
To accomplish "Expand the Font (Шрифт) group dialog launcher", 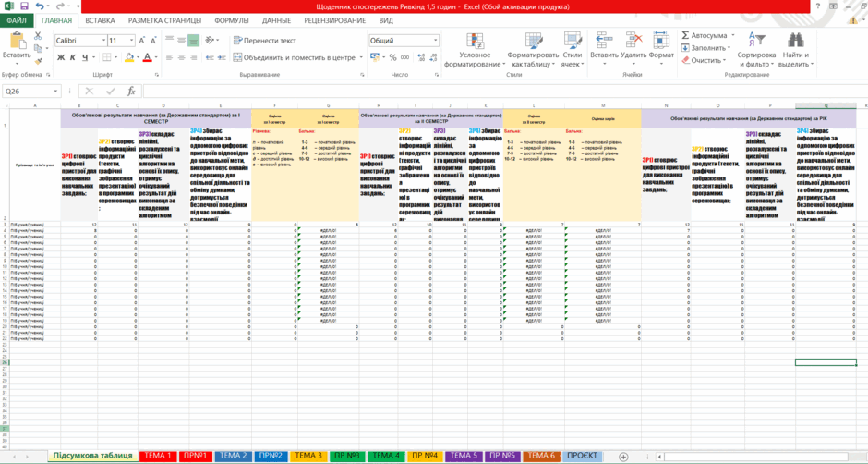I will [157, 74].
